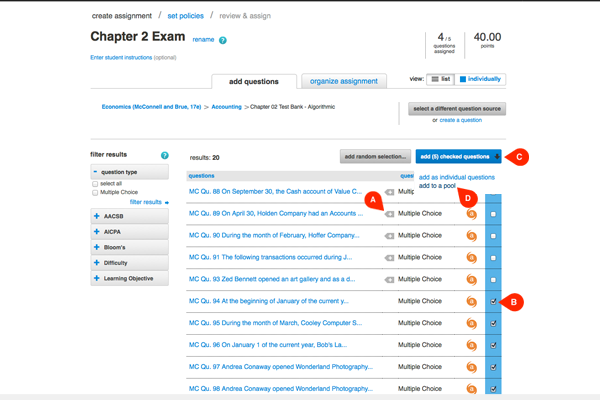Check the box for MC Qu. 90
The width and height of the screenshot is (600, 400).
point(493,236)
